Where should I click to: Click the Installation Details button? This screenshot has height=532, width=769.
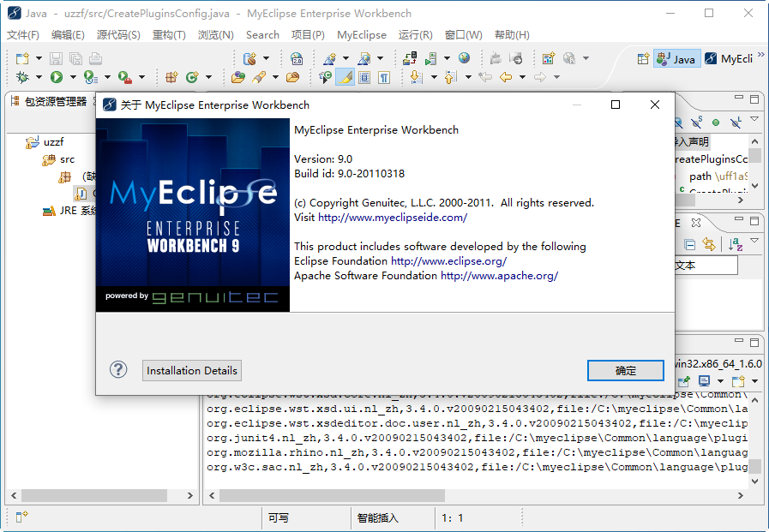pos(192,370)
